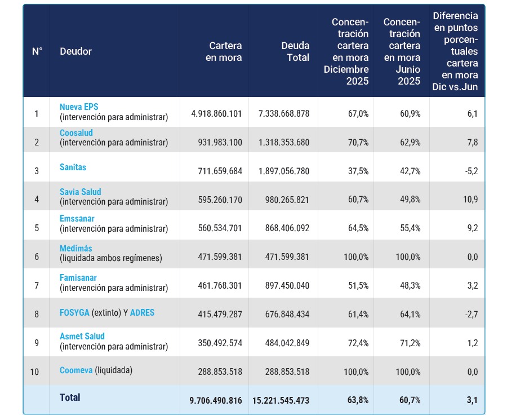Select the Famisanar link

78,277
